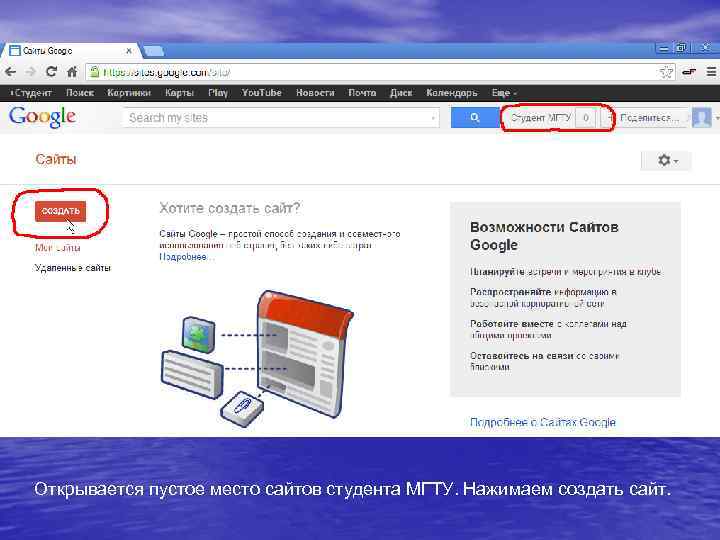Click the plus share button
Viewport: 720px width, 540px height.
(609, 118)
